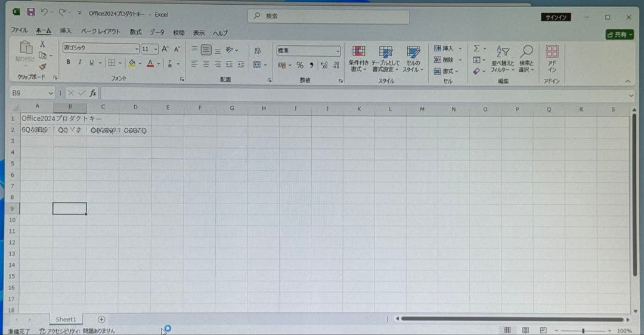Click the Clear eraser icon
This screenshot has width=644, height=335.
click(476, 71)
